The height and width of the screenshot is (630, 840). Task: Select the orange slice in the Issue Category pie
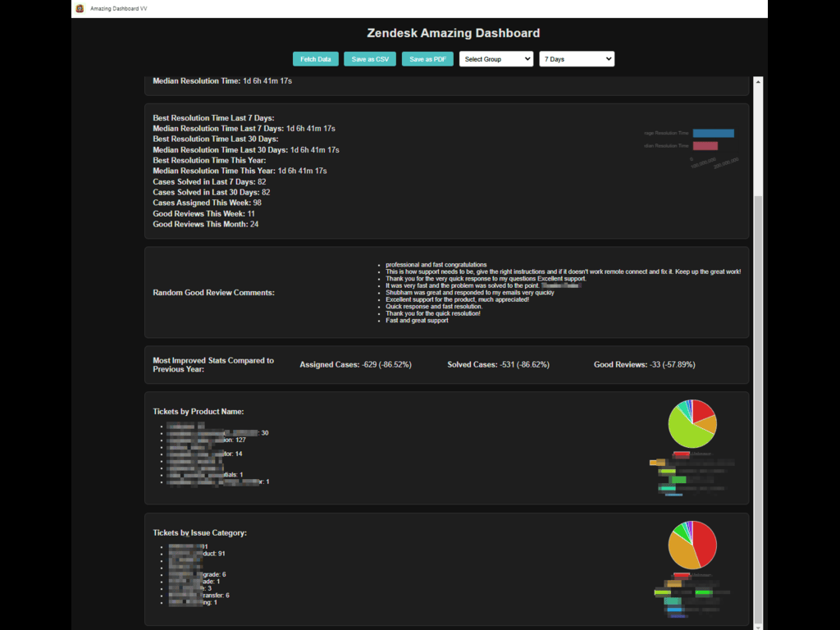click(x=682, y=550)
